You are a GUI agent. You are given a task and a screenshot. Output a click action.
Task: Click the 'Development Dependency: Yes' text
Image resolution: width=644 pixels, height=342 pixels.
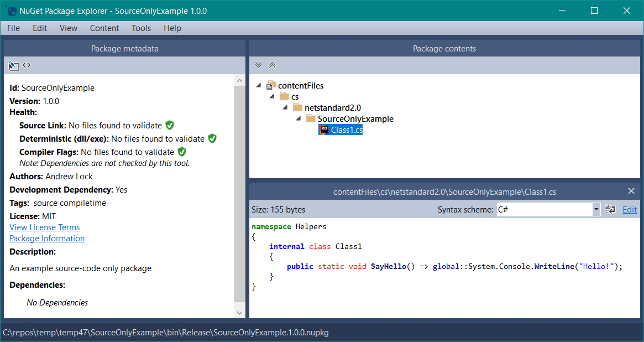coord(68,189)
